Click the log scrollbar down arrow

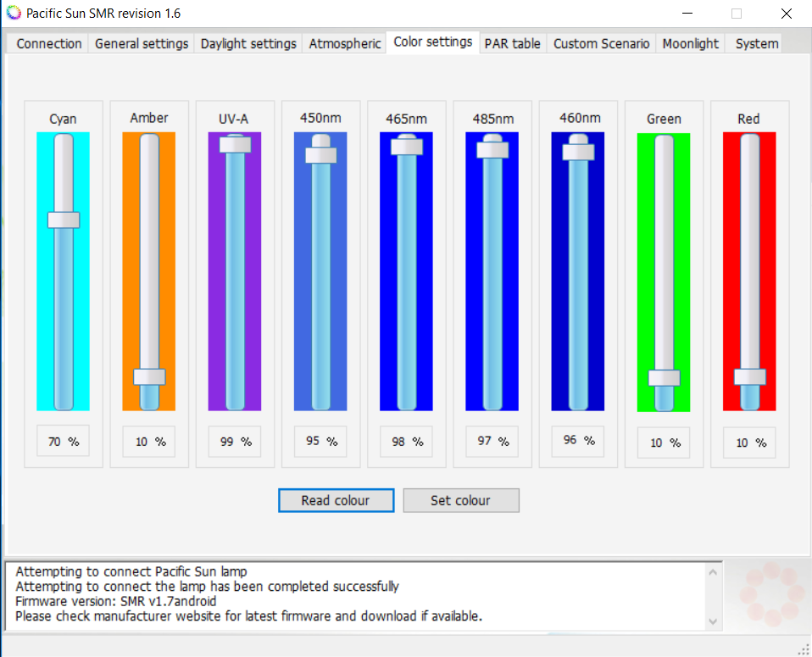point(713,621)
